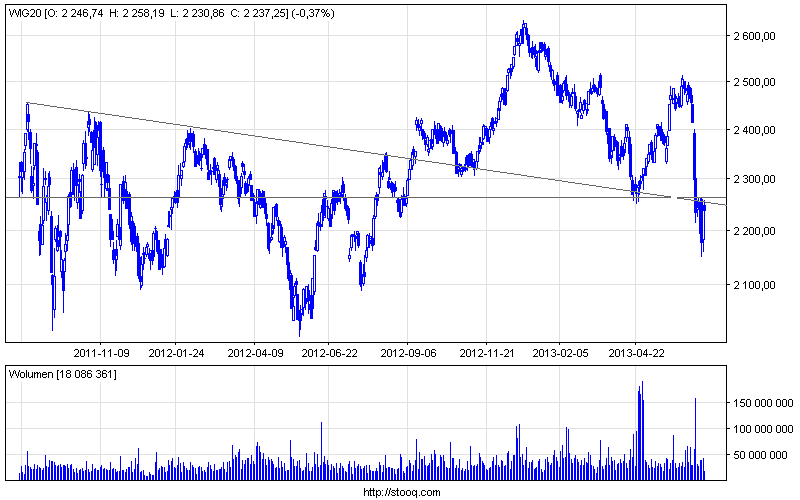800x500 pixels.
Task: Click the 2012-04-09 date label
Action: [x=255, y=353]
